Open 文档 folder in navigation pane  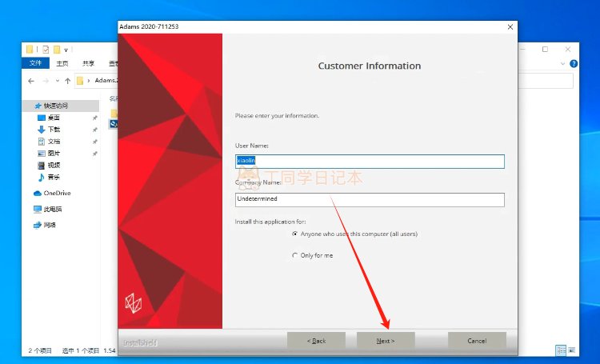click(54, 142)
